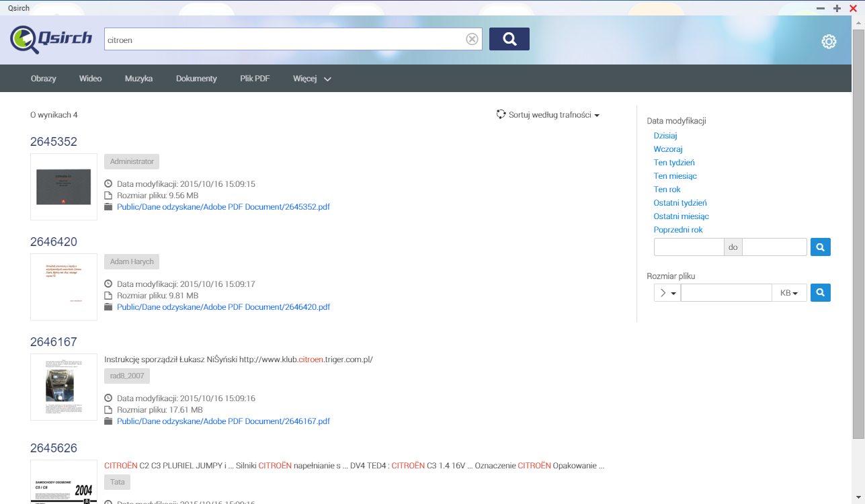Open result title 2646167

pos(54,342)
